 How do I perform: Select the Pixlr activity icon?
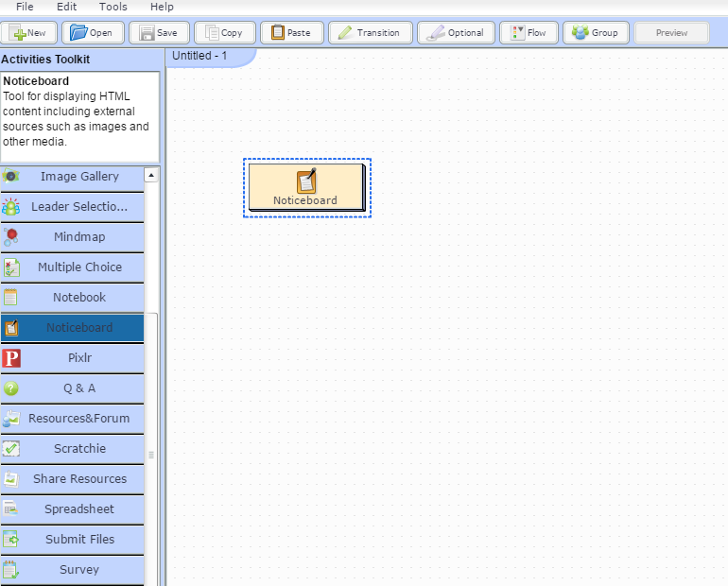point(11,358)
